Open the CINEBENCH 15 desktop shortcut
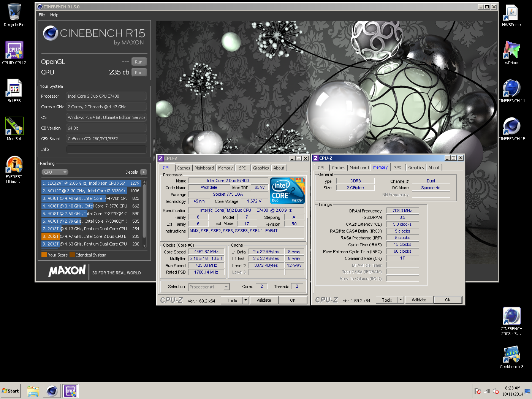The width and height of the screenshot is (532, 399). (511, 129)
